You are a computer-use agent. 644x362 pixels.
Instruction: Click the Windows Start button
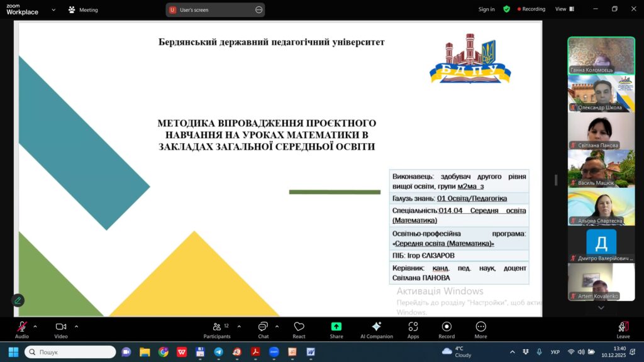tap(14, 352)
